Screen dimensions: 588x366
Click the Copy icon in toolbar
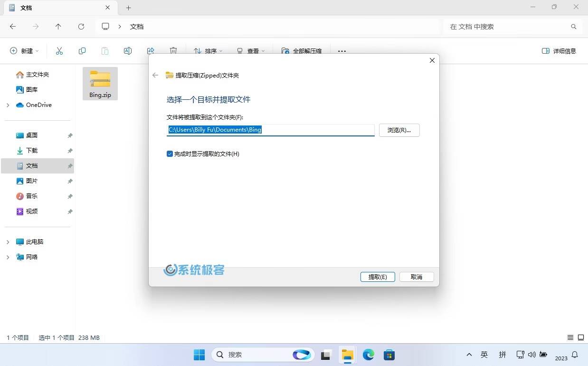click(x=82, y=51)
